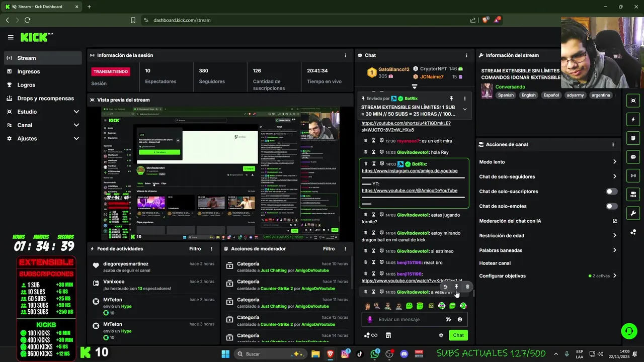Click username Glovitodevoto1 in 'hola Rey' message
Image resolution: width=644 pixels, height=362 pixels.
pos(413,152)
